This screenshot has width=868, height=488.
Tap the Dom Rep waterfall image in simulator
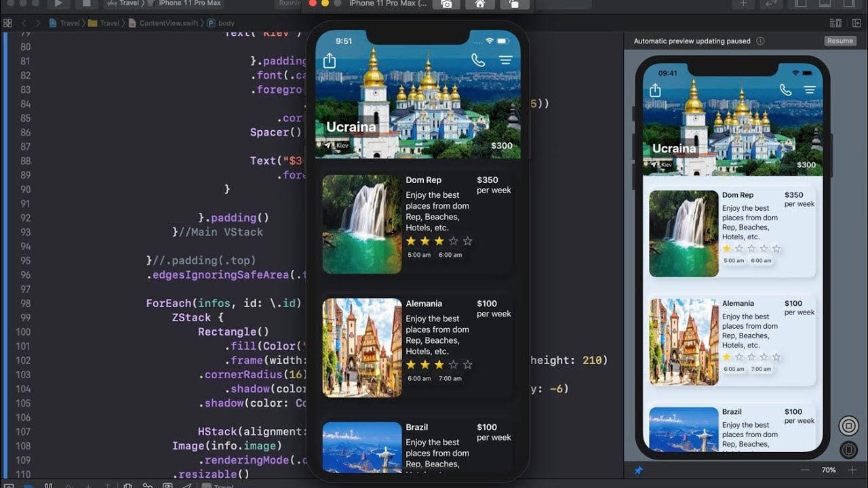point(362,224)
